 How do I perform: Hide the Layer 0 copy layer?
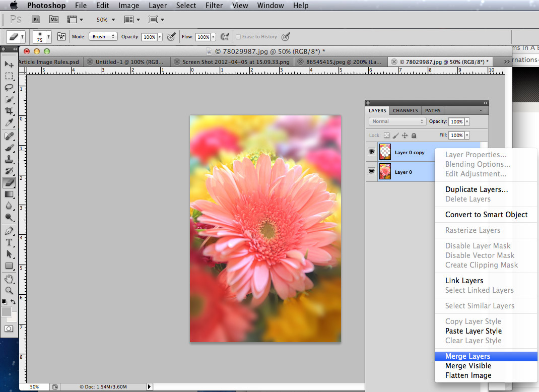[372, 152]
